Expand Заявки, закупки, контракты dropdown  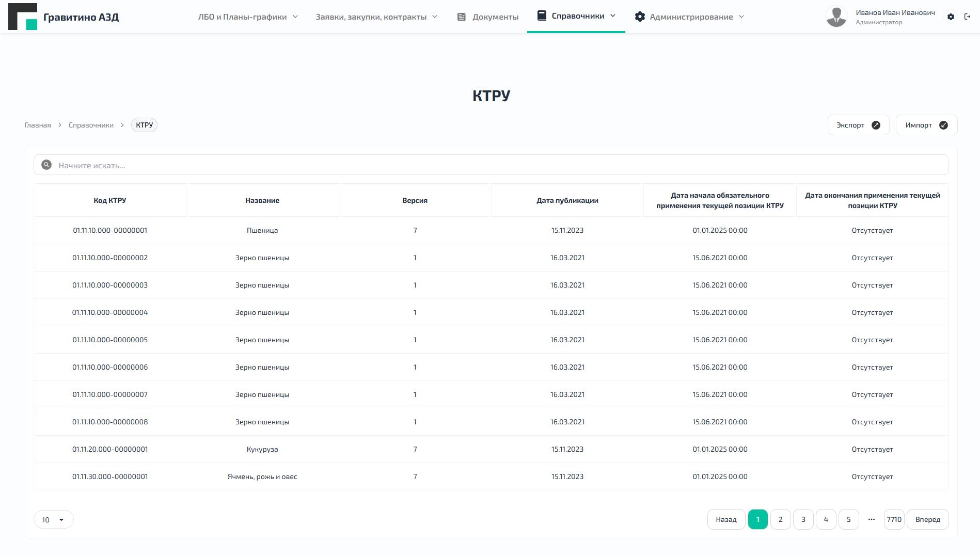376,17
